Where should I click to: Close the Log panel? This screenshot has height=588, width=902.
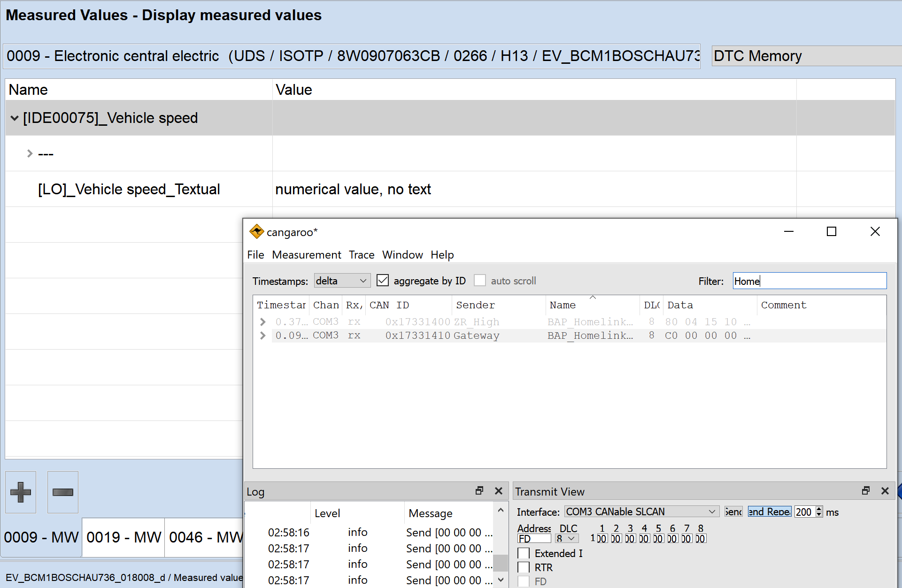pos(499,491)
